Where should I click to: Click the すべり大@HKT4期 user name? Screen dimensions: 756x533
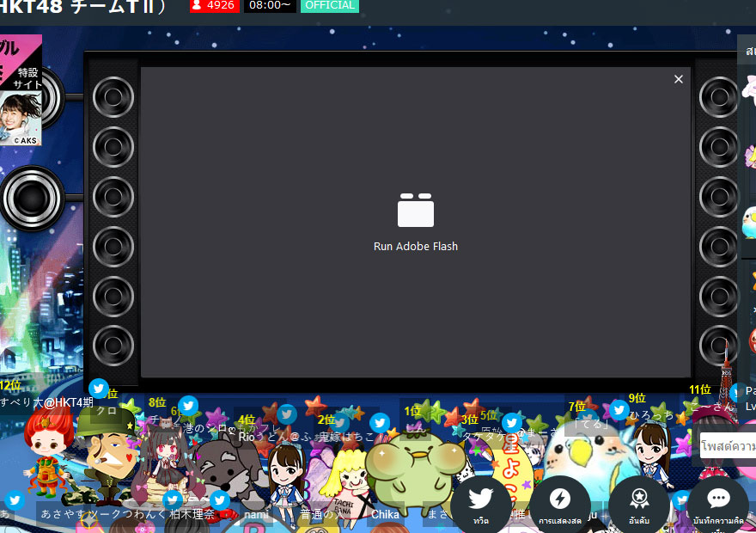[x=46, y=402]
